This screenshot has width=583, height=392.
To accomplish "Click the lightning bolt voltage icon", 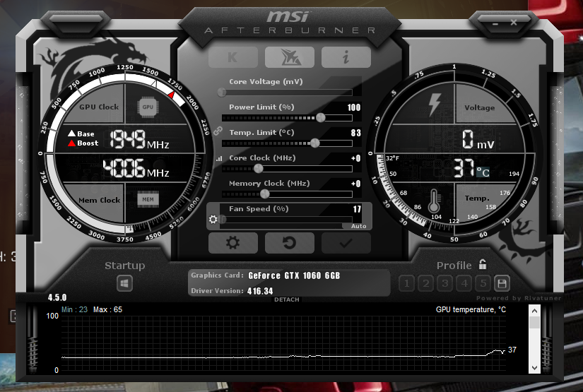I will click(x=434, y=105).
